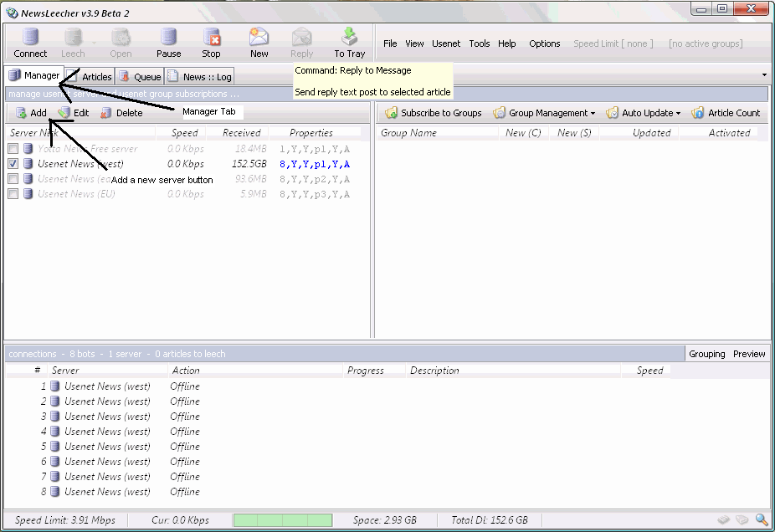Toggle Usenet News (east) server checkbox
The width and height of the screenshot is (775, 532).
[13, 179]
